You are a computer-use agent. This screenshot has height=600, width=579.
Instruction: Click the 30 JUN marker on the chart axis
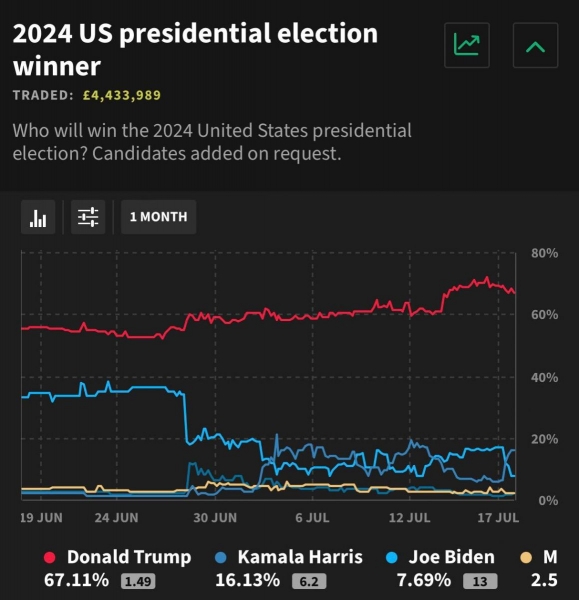click(x=215, y=518)
